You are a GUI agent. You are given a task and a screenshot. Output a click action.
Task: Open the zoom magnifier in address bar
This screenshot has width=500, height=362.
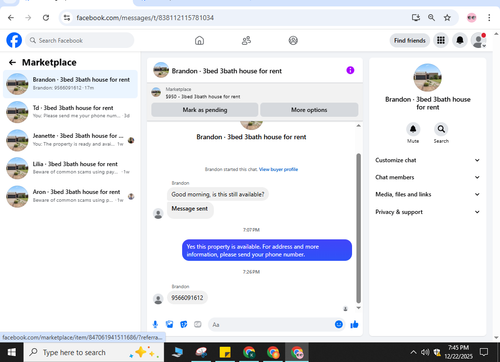point(431,18)
